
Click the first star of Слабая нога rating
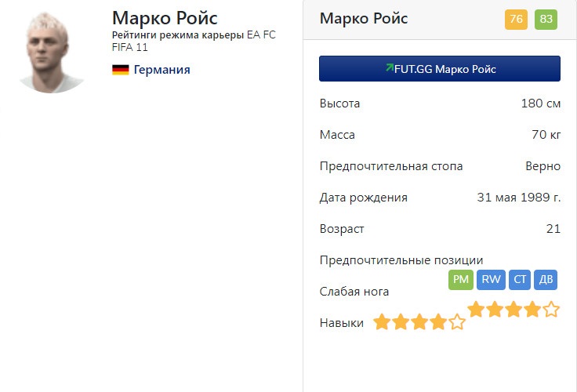(476, 309)
